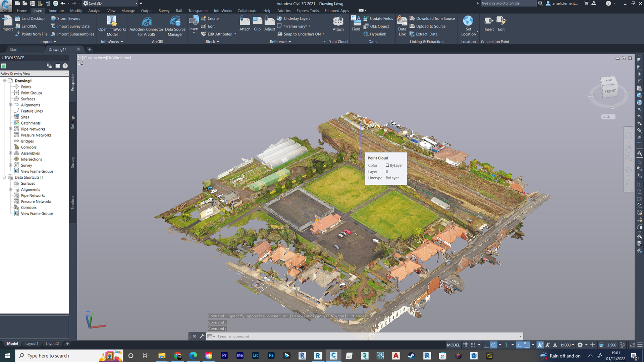Insert a Connection Point

coord(489,23)
